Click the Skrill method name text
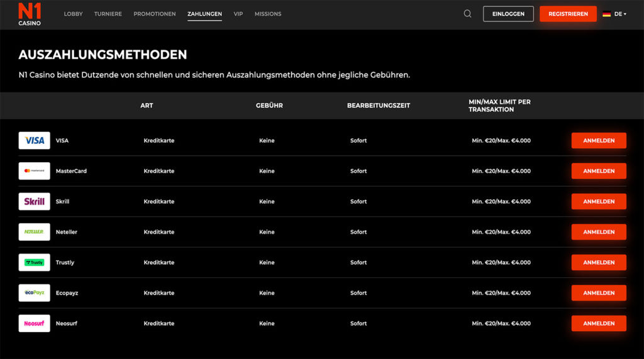Screen dimensions: 644x359 tap(62, 201)
